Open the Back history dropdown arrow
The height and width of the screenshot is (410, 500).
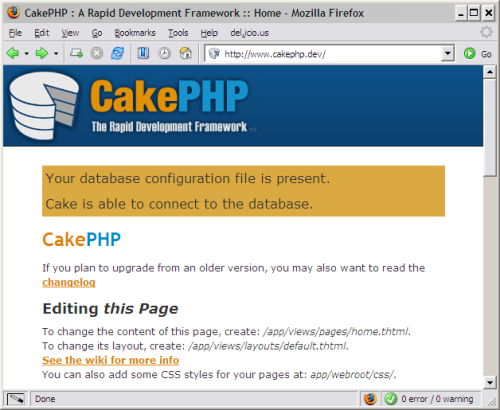coord(27,53)
